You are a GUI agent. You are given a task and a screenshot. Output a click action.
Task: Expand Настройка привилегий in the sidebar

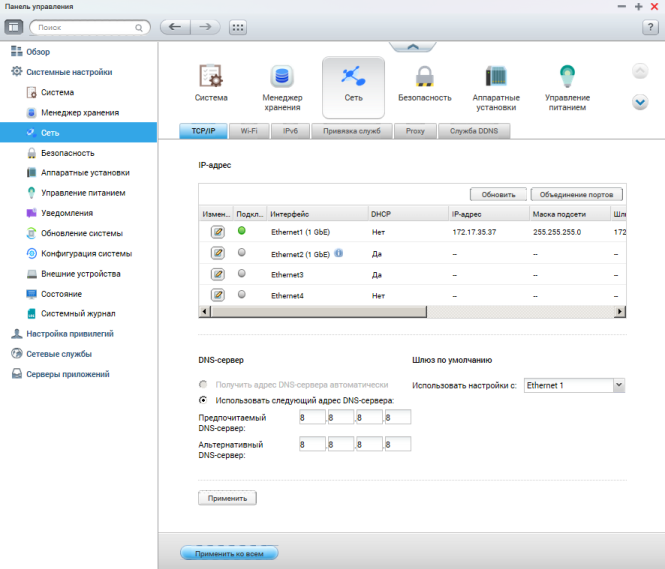click(x=70, y=334)
